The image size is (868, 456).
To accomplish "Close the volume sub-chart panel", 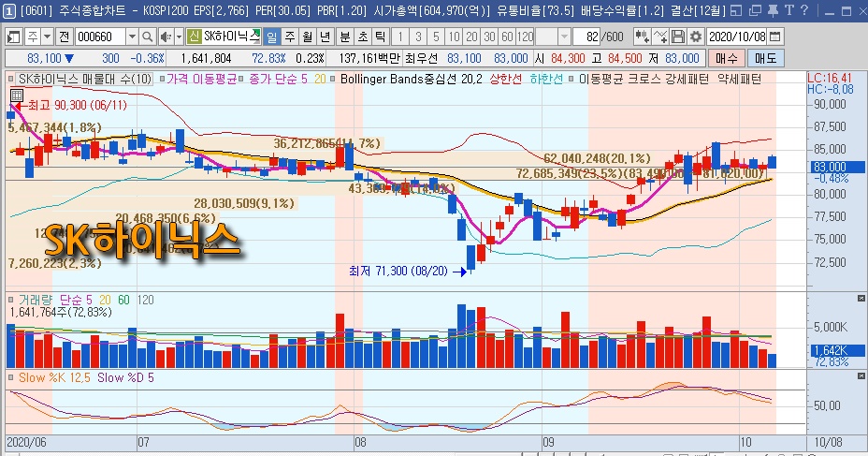I will pos(861,298).
